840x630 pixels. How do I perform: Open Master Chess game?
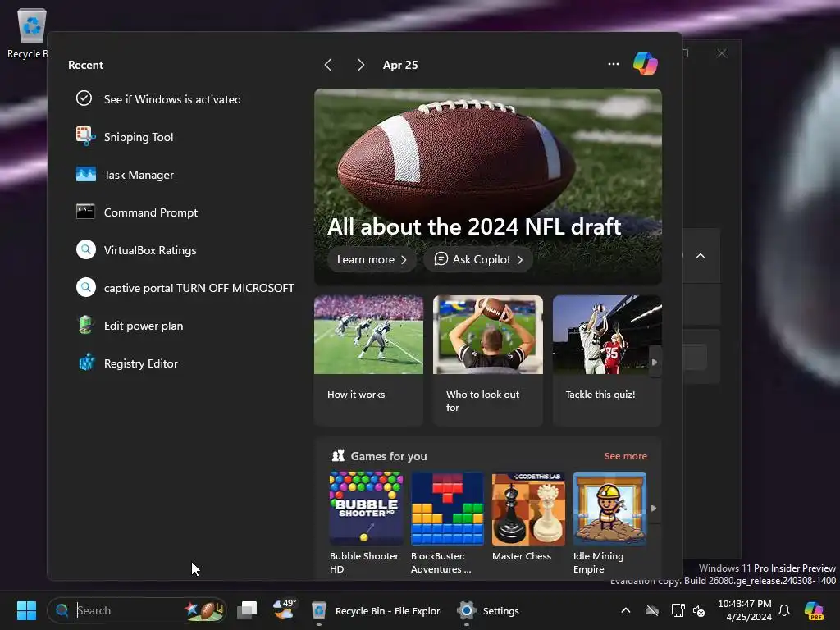click(x=528, y=517)
